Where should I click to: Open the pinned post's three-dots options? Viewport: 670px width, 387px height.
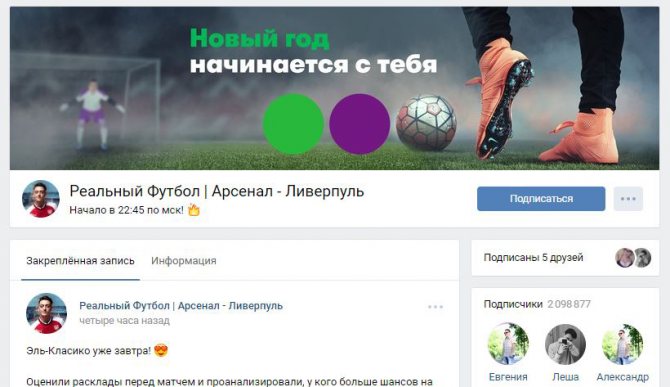pyautogui.click(x=435, y=307)
